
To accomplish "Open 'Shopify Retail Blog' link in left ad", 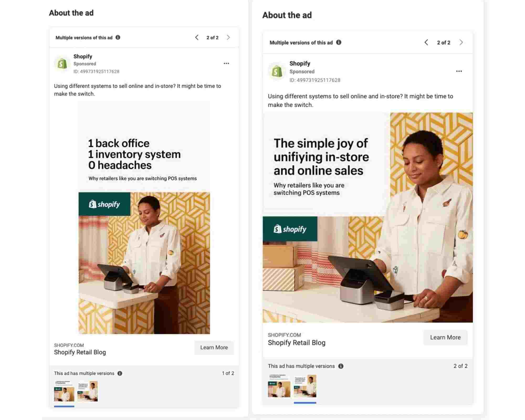I will (x=80, y=352).
